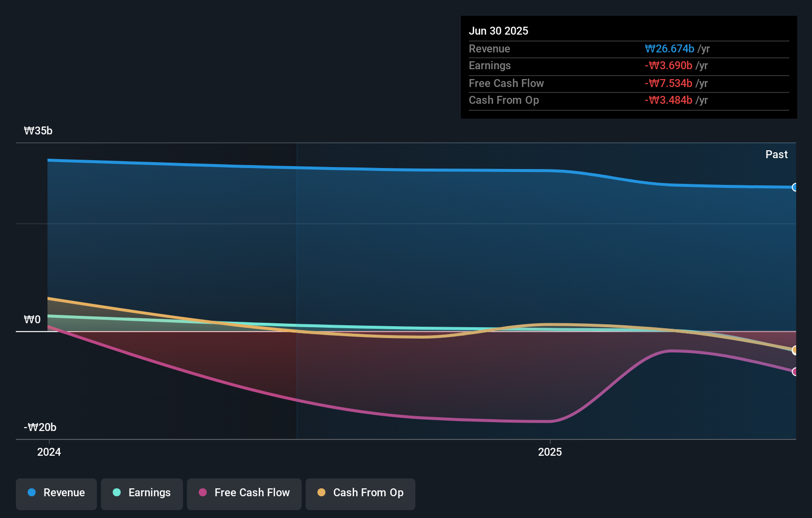Click the 'Revenue' row label in tooltip

tap(490, 48)
